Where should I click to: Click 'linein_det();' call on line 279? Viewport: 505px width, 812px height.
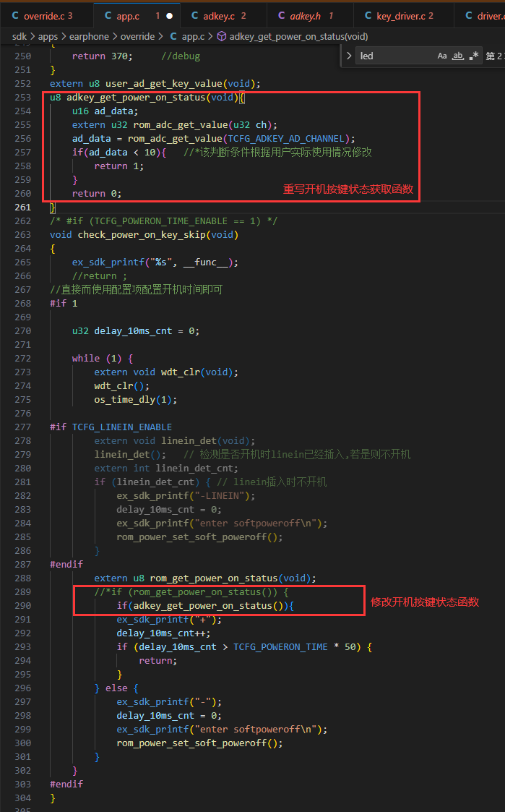pos(130,455)
